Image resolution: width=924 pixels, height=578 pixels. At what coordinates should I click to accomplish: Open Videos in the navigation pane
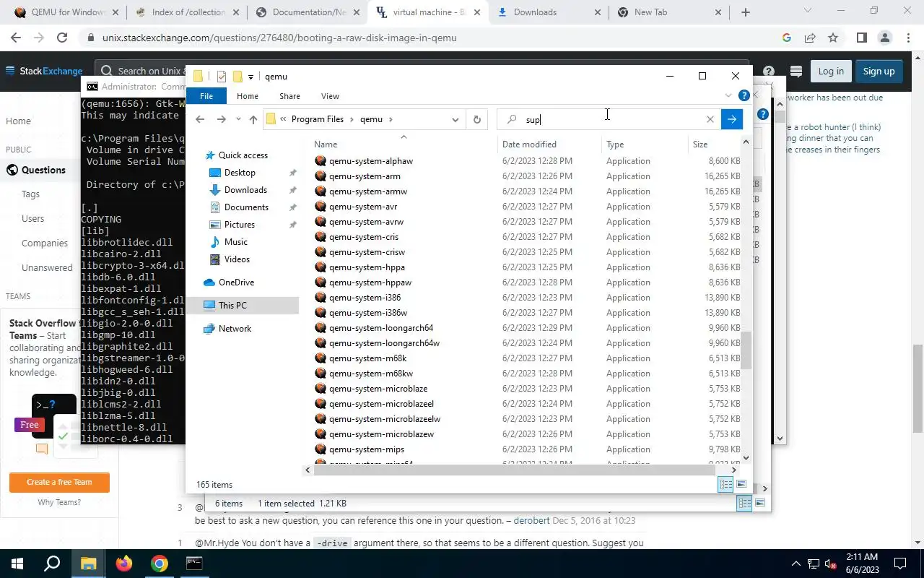pos(237,259)
